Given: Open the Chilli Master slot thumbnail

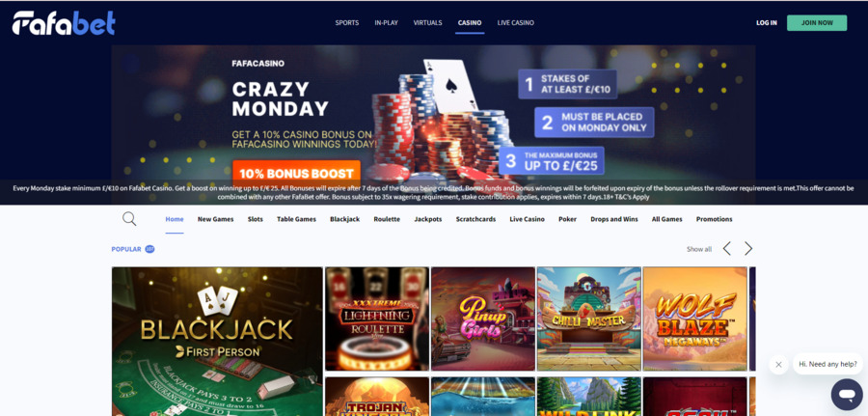Looking at the screenshot, I should [x=589, y=319].
